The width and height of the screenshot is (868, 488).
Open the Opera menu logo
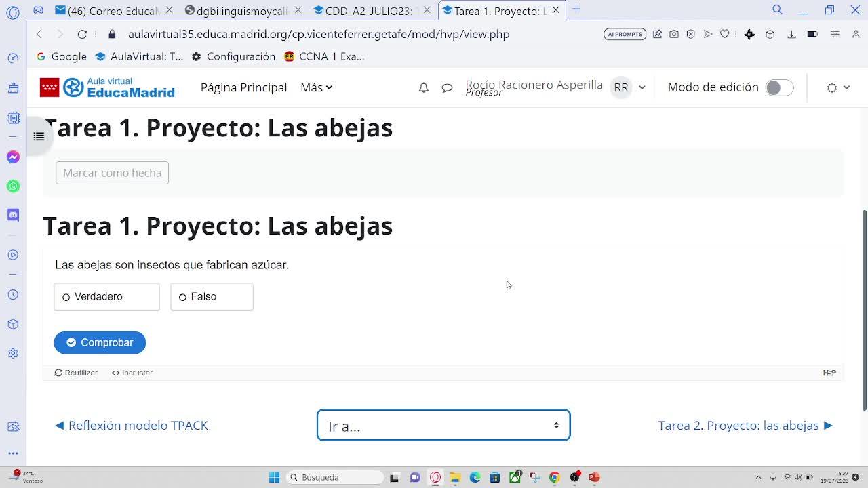click(13, 12)
